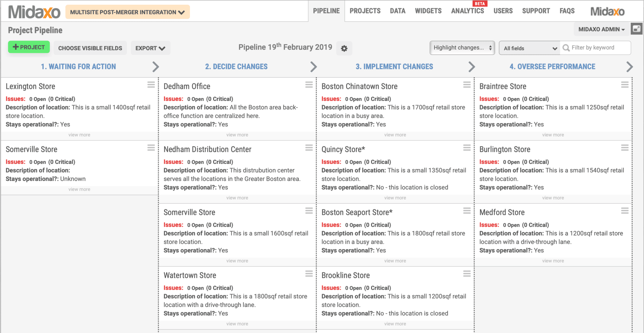644x333 pixels.
Task: Expand view more on Dedham Office card
Action: click(237, 135)
